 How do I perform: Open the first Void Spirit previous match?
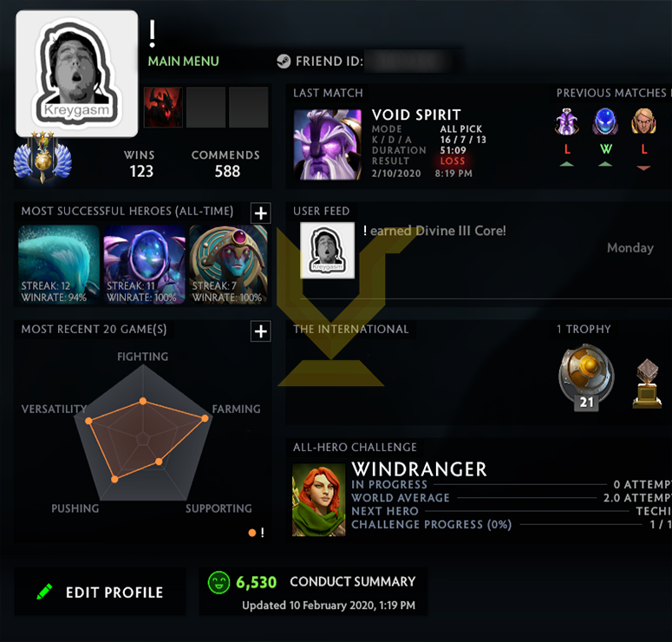tap(566, 121)
